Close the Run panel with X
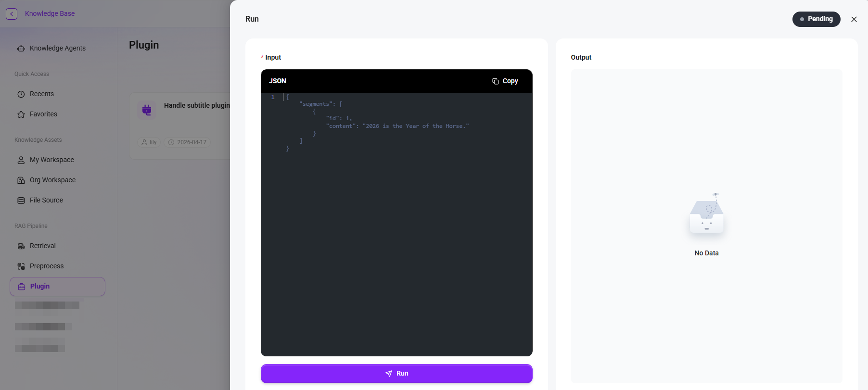 [x=854, y=19]
